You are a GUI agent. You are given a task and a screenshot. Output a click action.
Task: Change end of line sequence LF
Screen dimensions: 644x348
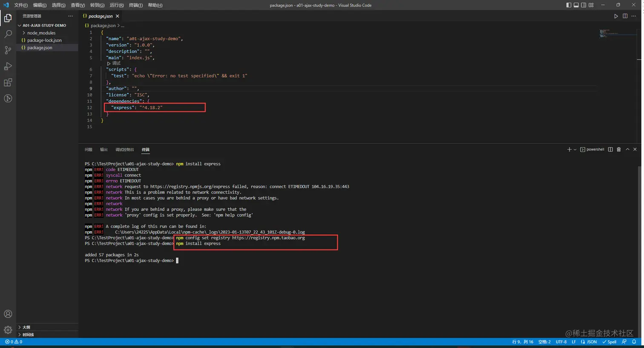[574, 342]
